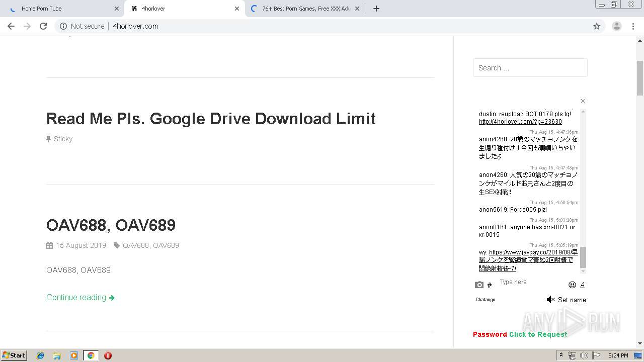This screenshot has height=362, width=644.
Task: Click the 5:24 PM taskbar clock
Action: pyautogui.click(x=618, y=355)
